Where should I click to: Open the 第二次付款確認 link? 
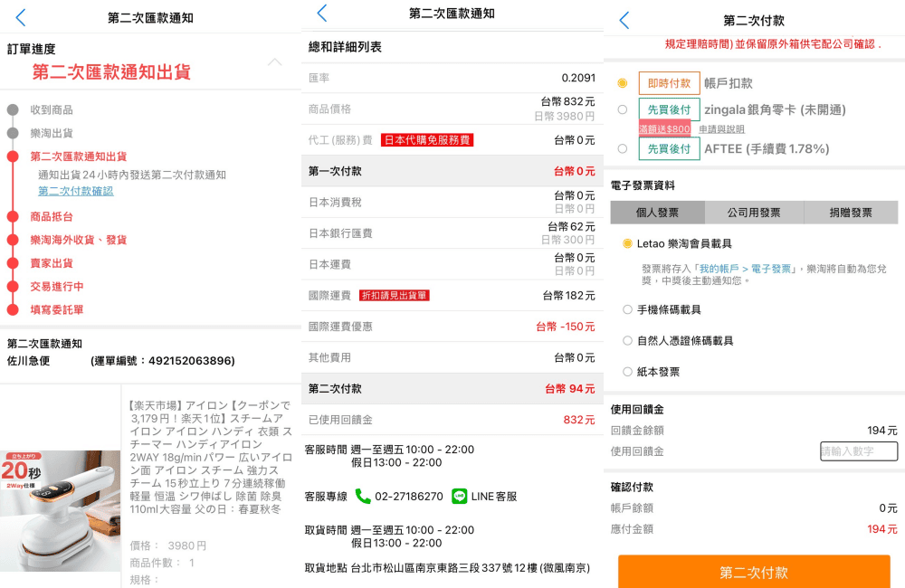tap(76, 191)
